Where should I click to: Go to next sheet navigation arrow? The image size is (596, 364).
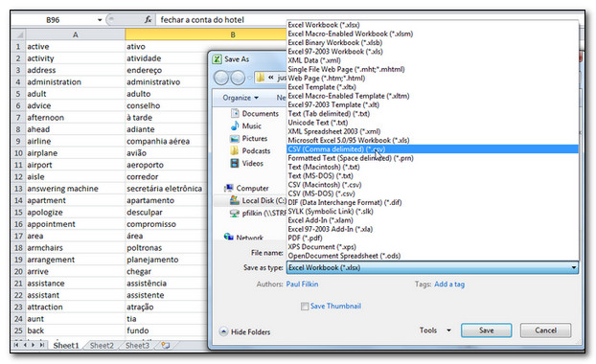click(x=34, y=345)
